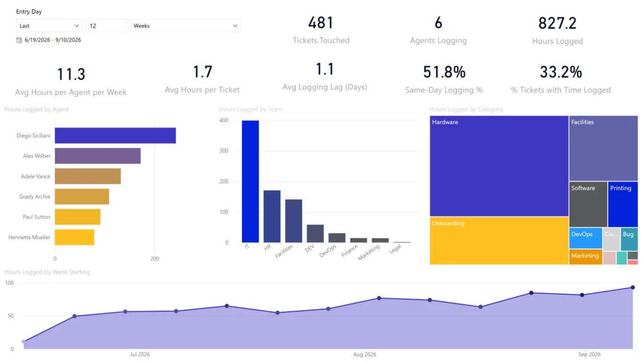Click the 481 Tickets Touched card
This screenshot has width=644, height=362.
[x=321, y=30]
